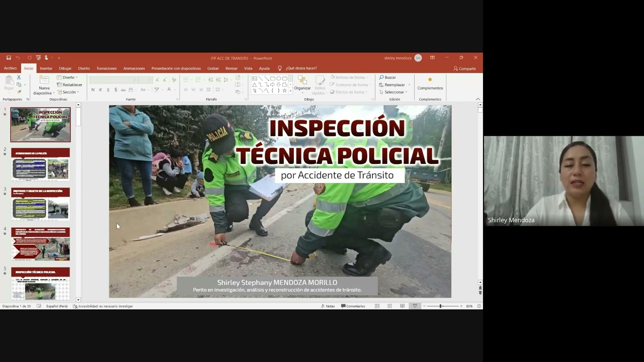Screen dimensions: 644x362
Task: Expand the shapes gallery more arrow
Action: [290, 92]
